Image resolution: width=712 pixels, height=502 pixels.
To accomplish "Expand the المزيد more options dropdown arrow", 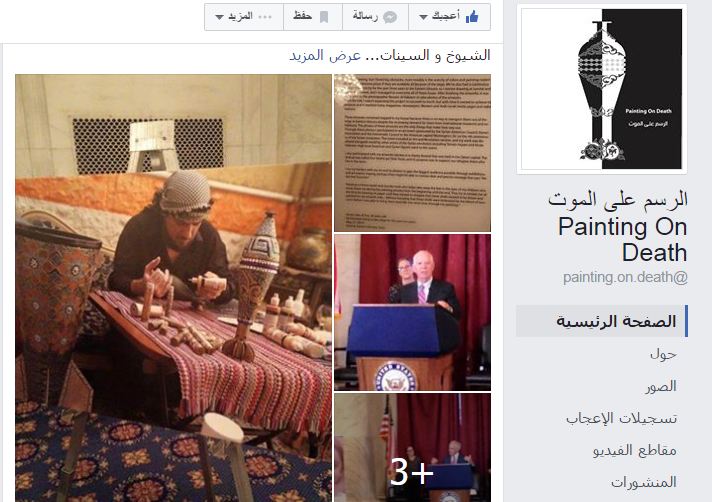I will click(219, 18).
